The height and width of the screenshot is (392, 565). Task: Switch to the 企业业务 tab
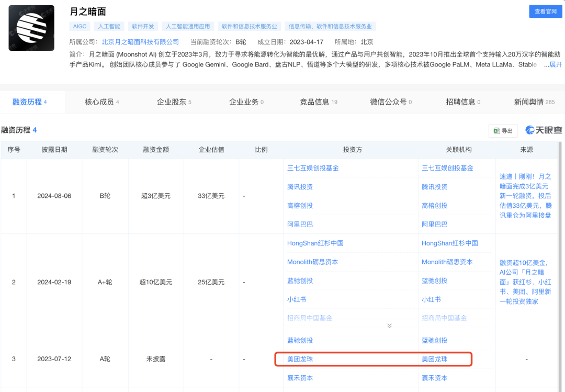coord(246,102)
